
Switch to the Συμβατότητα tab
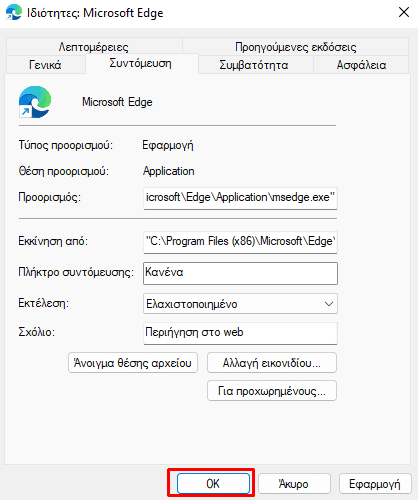tap(254, 65)
